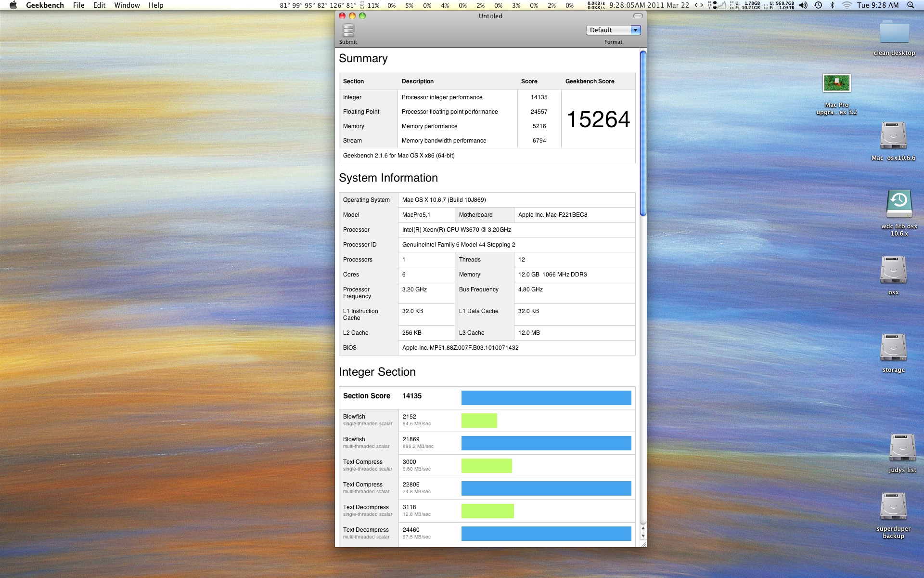Viewport: 924px width, 578px height.
Task: Open the Apple menu
Action: [x=13, y=5]
